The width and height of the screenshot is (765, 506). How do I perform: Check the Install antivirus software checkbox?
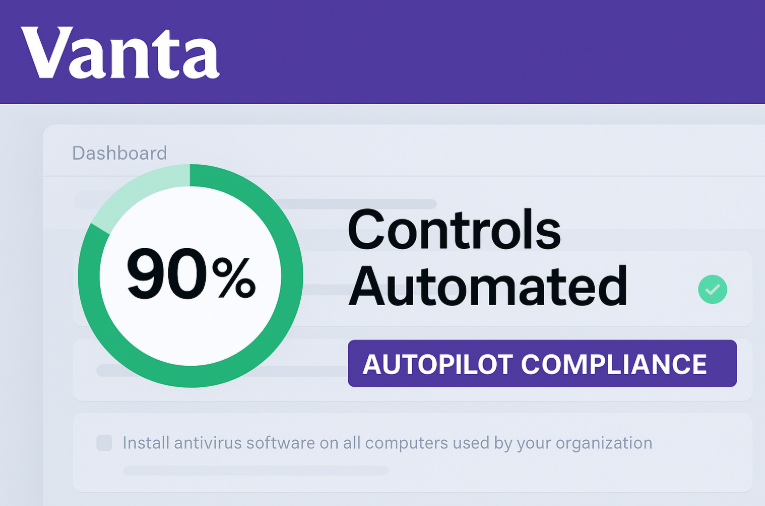coord(104,442)
